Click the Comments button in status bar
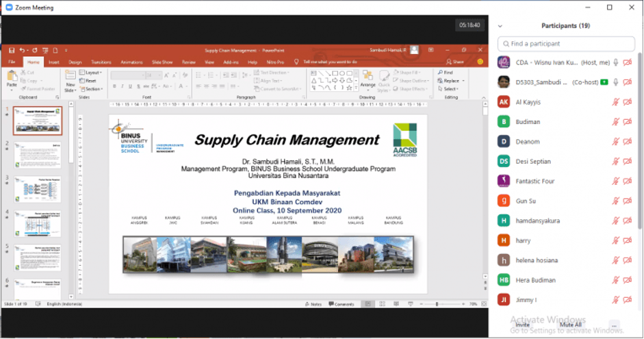The image size is (644, 339). coord(342,304)
